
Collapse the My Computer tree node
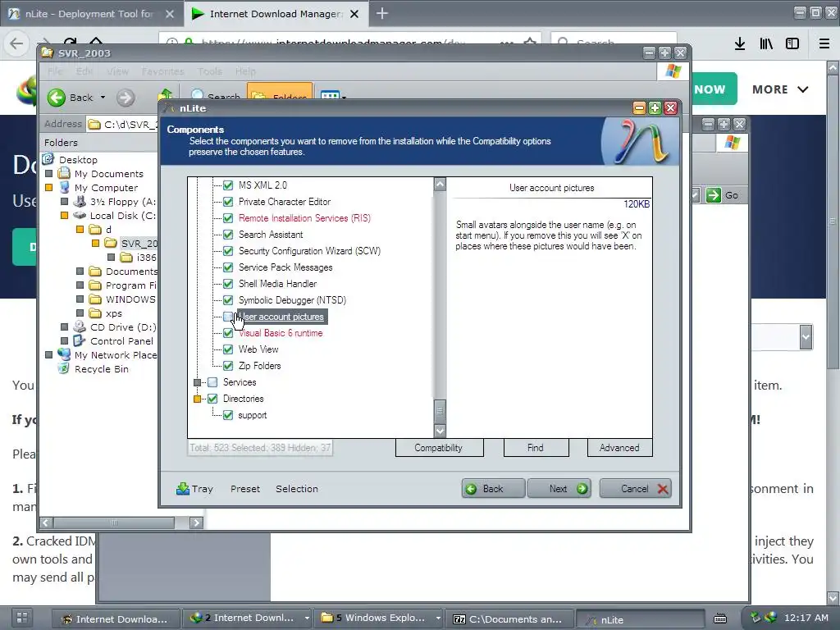(x=48, y=188)
